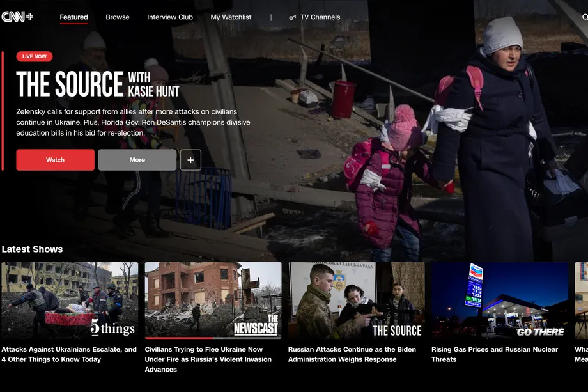Click 'Russian Attacks Continue as the Biden' headline
Viewport: 588px width, 392px height.
tap(352, 354)
